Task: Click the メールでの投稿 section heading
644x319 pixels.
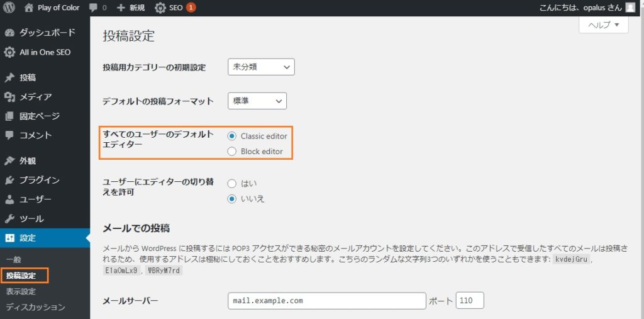Action: point(136,228)
